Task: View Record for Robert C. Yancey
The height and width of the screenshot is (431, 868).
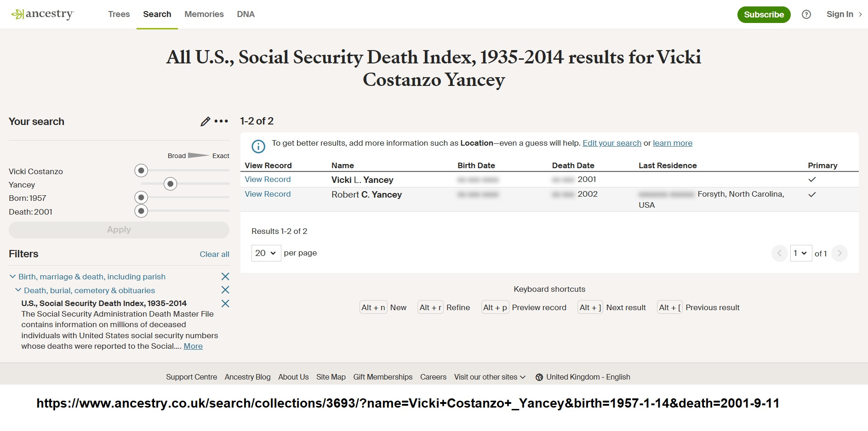Action: tap(268, 194)
